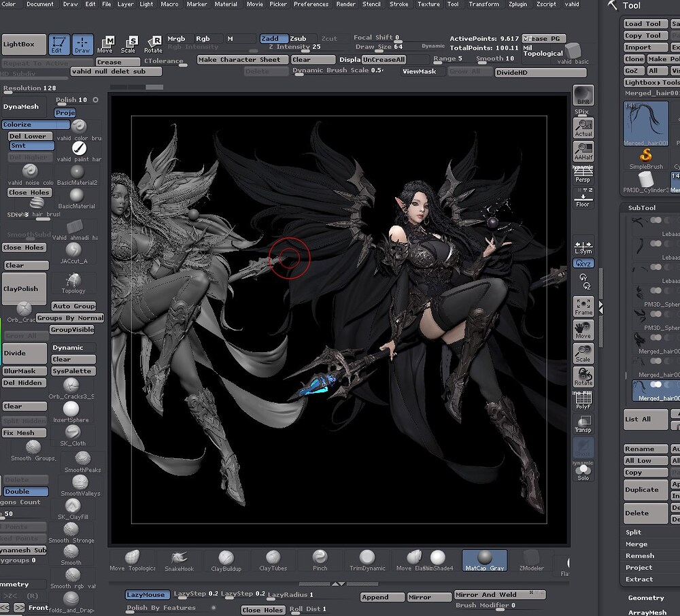Toggle Solo mode
Screen dimensions: 680x616
583,472
